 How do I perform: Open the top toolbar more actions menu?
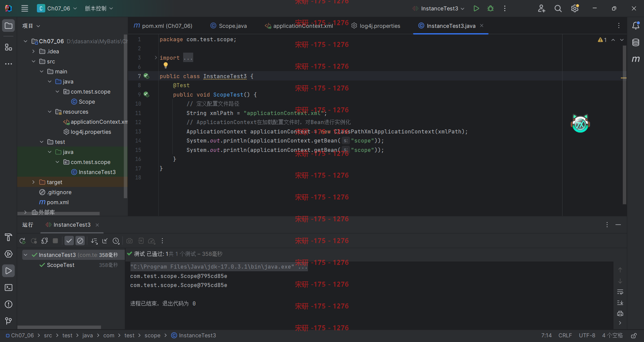505,8
